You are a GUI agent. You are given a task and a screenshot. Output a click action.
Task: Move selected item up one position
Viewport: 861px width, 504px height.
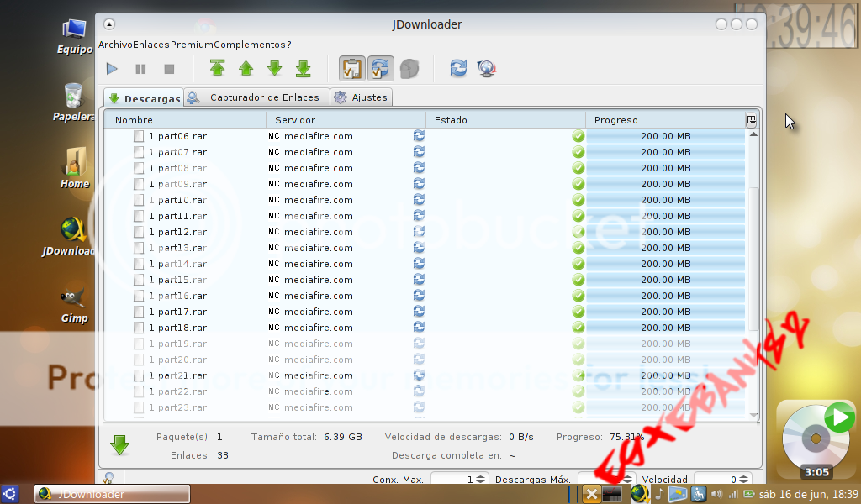coord(246,68)
